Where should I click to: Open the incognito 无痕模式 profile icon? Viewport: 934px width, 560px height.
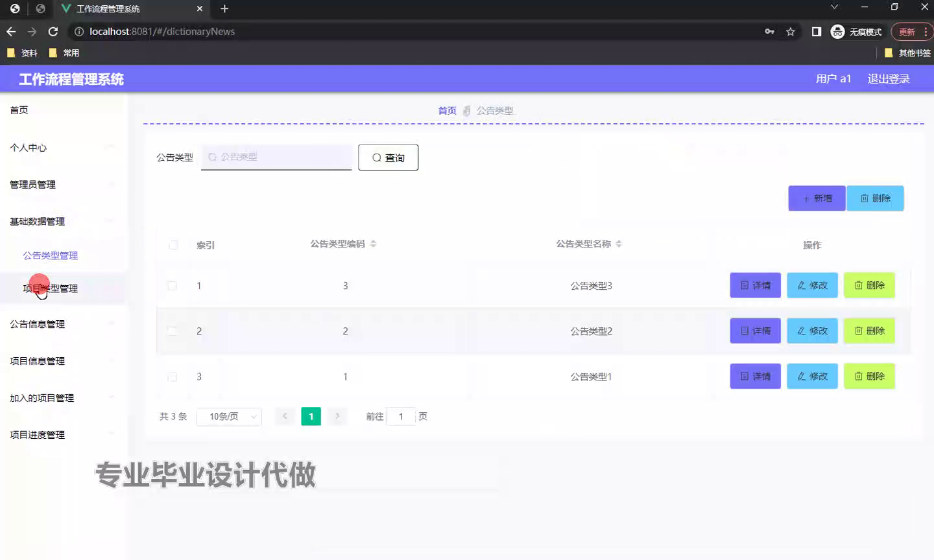point(837,31)
